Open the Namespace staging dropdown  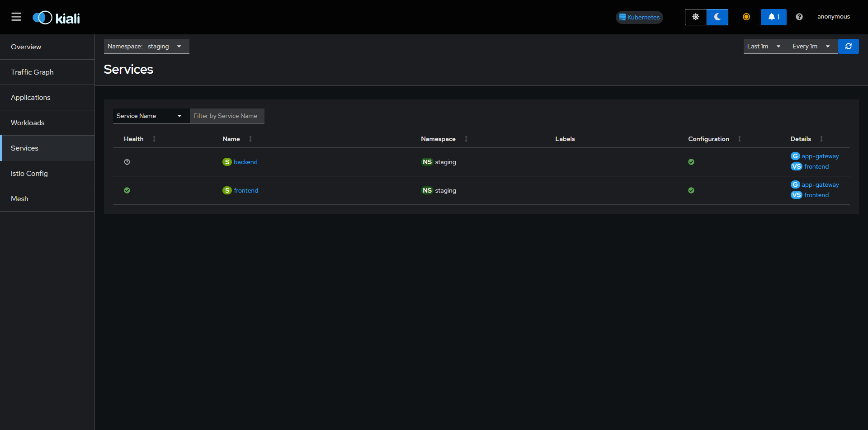pyautogui.click(x=146, y=46)
